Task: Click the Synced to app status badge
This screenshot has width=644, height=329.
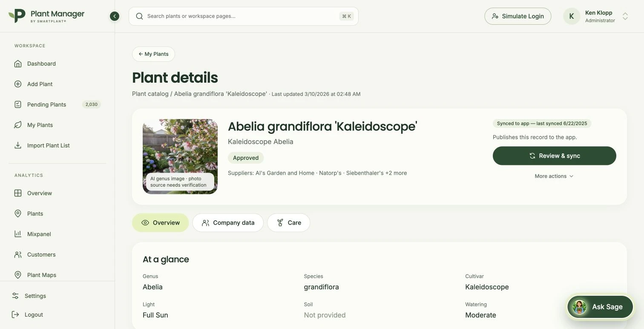Action: [542, 124]
